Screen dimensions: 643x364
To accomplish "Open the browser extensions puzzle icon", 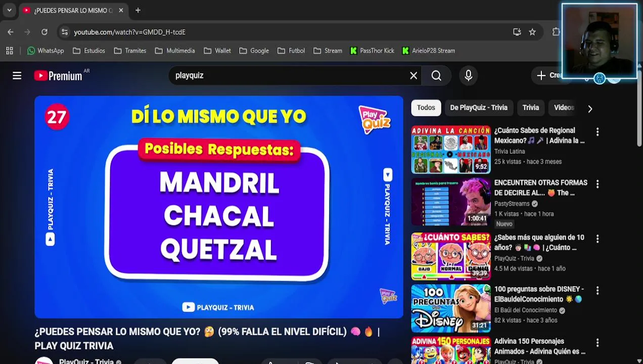I will pos(556,32).
